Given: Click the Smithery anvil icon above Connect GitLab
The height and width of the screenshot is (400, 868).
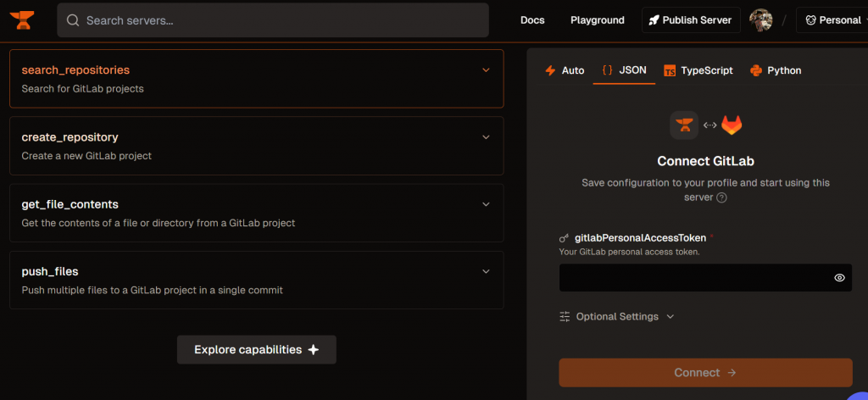Looking at the screenshot, I should pos(684,125).
